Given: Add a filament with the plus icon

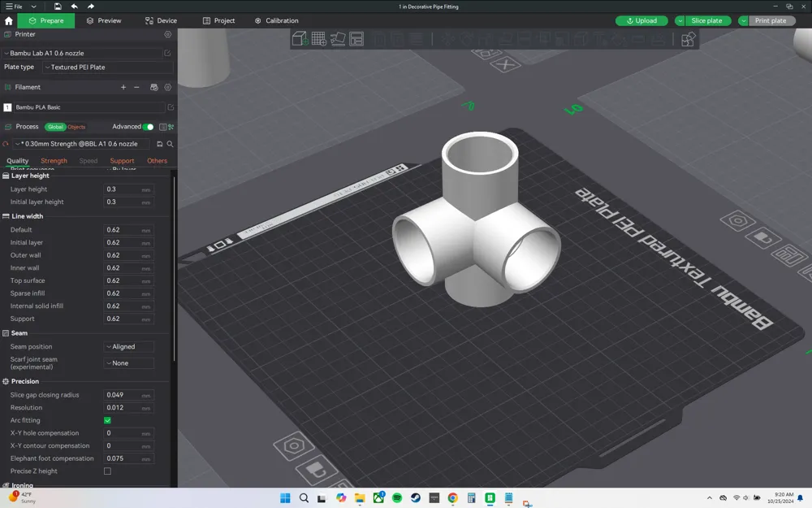Looking at the screenshot, I should [x=123, y=87].
